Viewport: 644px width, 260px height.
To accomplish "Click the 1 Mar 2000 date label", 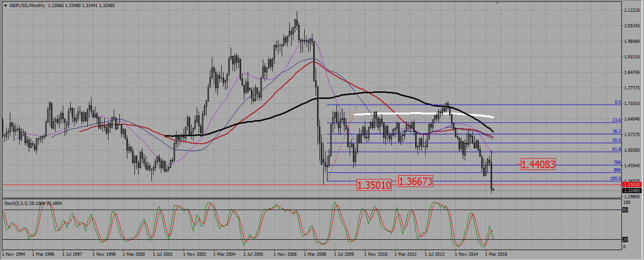I will pos(134,254).
